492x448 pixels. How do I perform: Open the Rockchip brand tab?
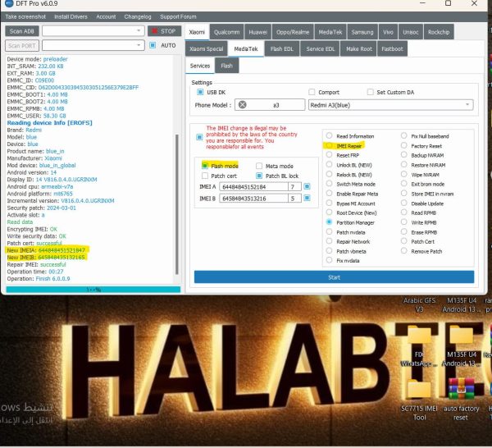[439, 32]
